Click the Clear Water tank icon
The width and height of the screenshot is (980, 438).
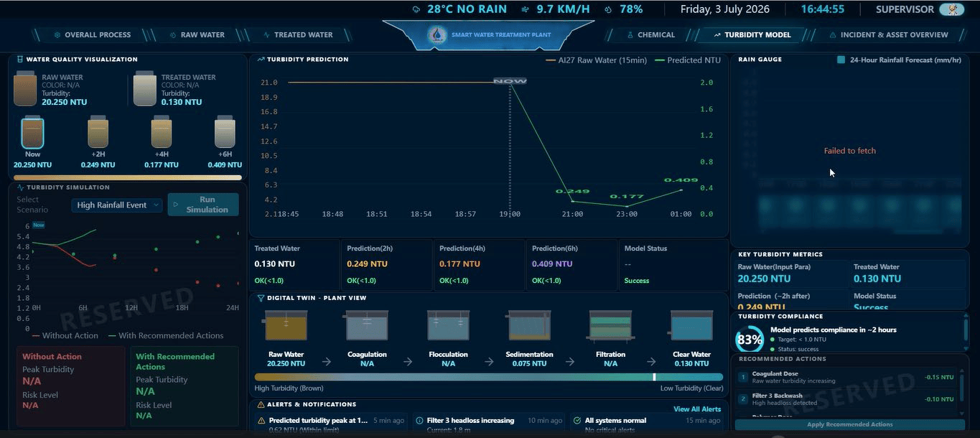tap(691, 325)
